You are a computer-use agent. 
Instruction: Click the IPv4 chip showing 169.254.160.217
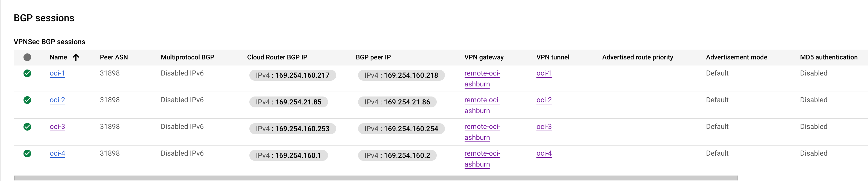[292, 75]
